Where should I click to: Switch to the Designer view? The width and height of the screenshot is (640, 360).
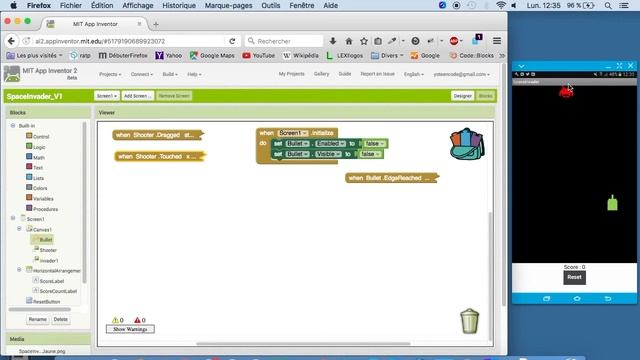[462, 96]
